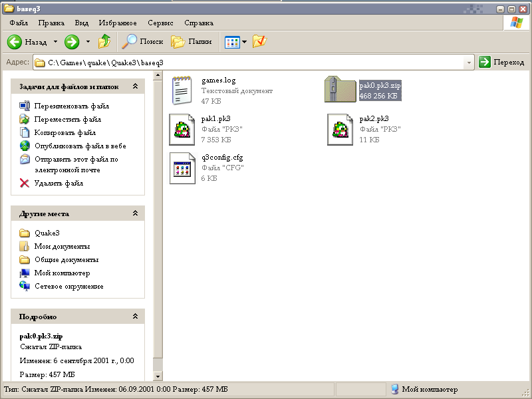Select the pak0.pk3.zip zipped folder icon
The height and width of the screenshot is (399, 532).
(x=340, y=89)
